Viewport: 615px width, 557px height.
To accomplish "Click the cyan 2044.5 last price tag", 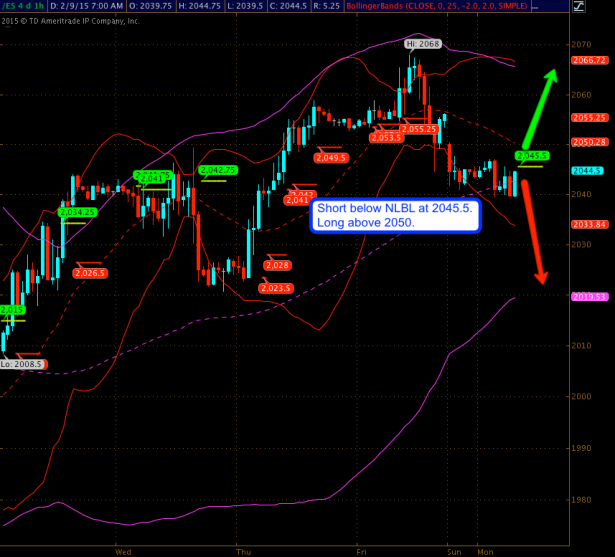I will coord(587,171).
